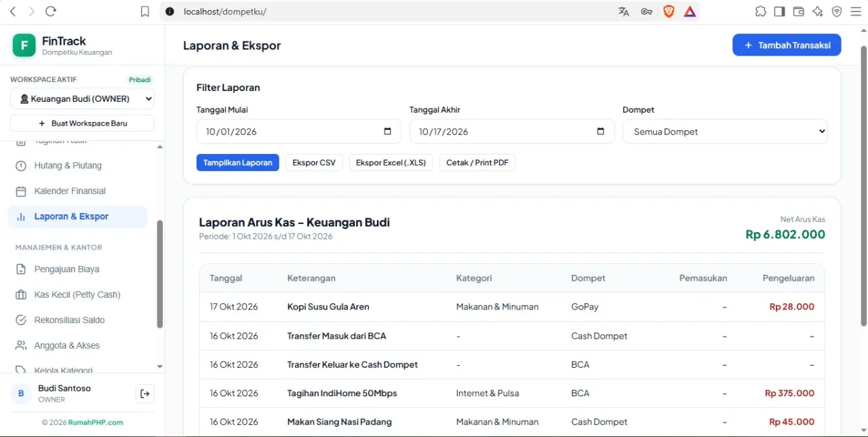Screen dimensions: 868x437
Task: Click the Tanggal Akhir date field
Action: tap(512, 132)
